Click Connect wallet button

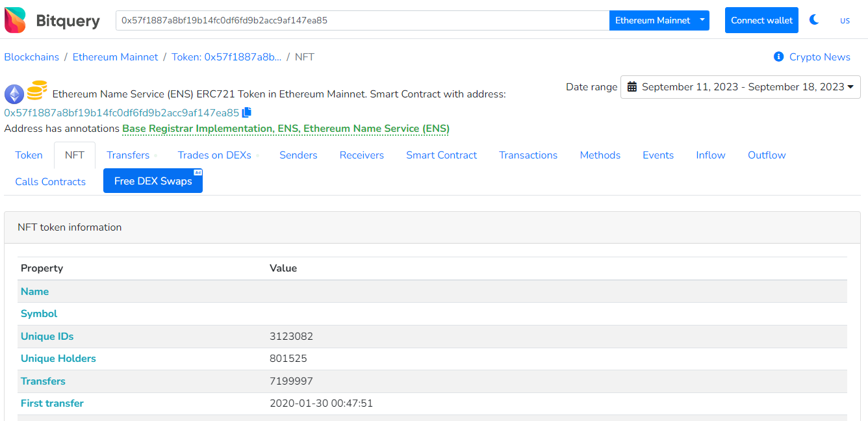[761, 20]
